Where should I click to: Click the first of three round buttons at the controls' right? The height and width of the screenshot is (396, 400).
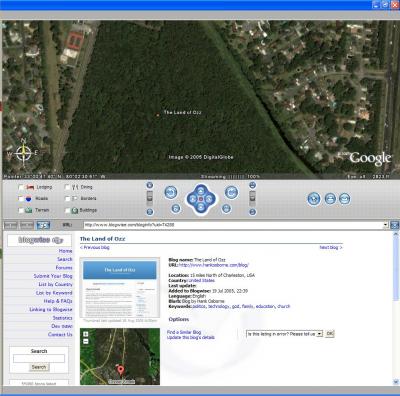coord(314,199)
